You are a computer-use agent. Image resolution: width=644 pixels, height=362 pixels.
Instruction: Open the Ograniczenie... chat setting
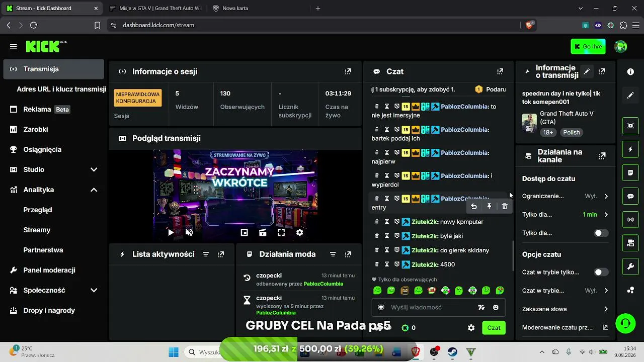(x=566, y=196)
